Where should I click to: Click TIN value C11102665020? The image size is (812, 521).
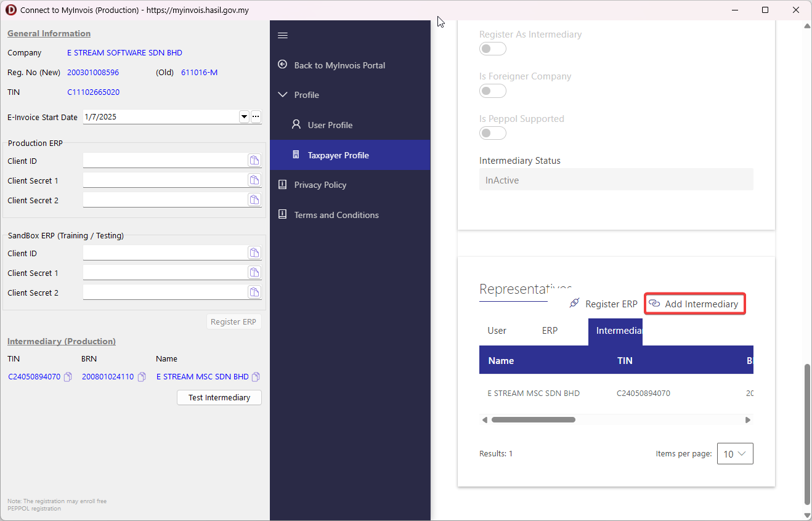[93, 92]
